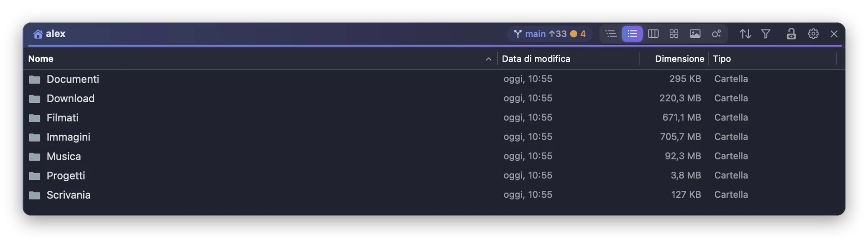
Task: Sort by Tipo column header
Action: [722, 59]
